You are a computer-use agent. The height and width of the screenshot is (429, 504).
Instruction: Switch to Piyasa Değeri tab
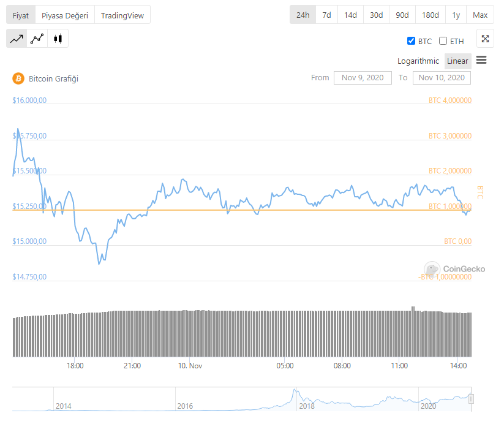pyautogui.click(x=64, y=15)
